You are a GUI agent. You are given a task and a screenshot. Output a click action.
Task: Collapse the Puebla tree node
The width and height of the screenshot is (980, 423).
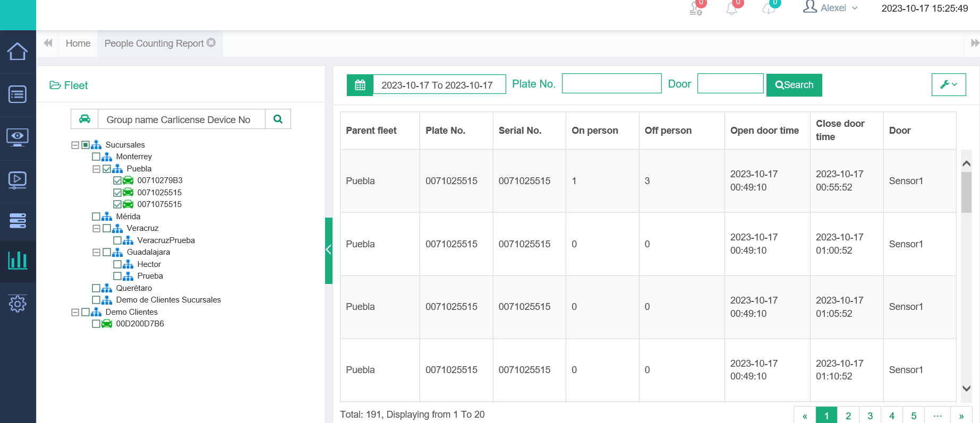(96, 169)
